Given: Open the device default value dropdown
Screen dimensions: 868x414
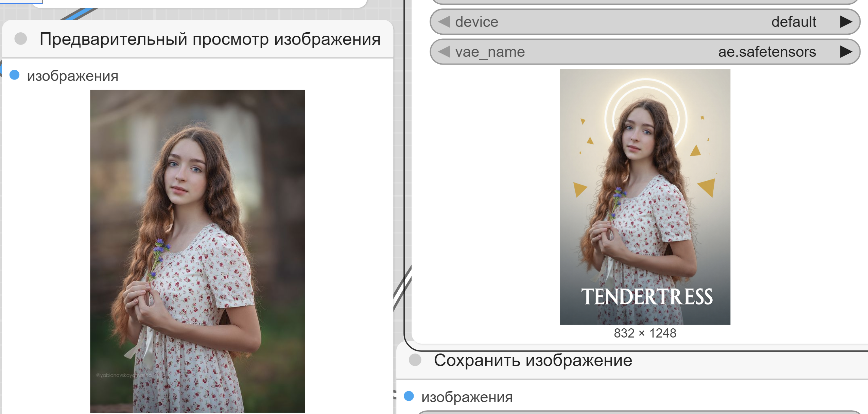Looking at the screenshot, I should [x=793, y=22].
